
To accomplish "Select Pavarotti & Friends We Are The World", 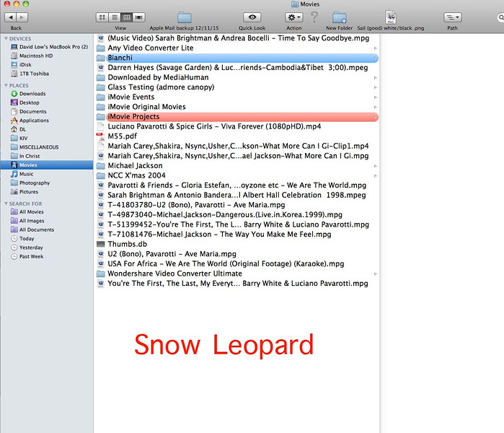I will point(237,185).
